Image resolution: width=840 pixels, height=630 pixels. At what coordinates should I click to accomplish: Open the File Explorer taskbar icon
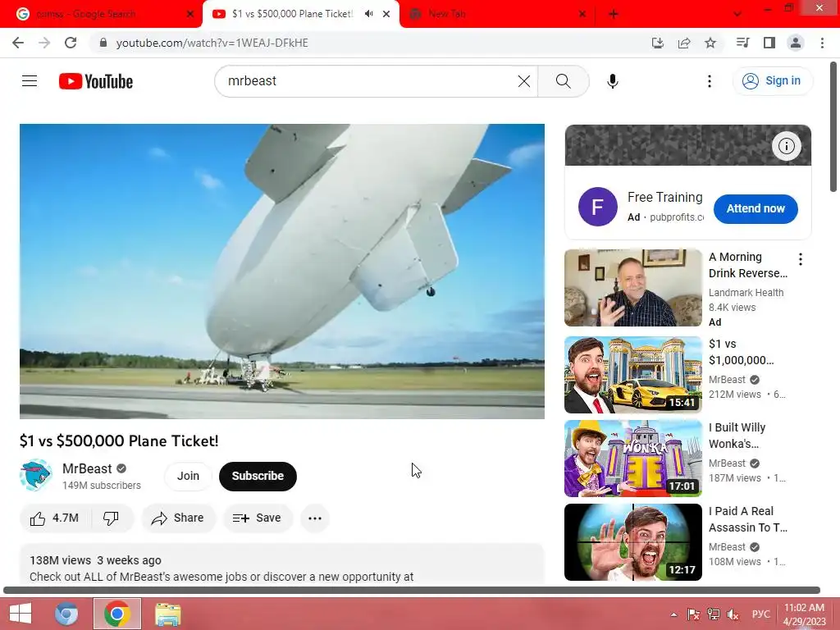tap(167, 614)
